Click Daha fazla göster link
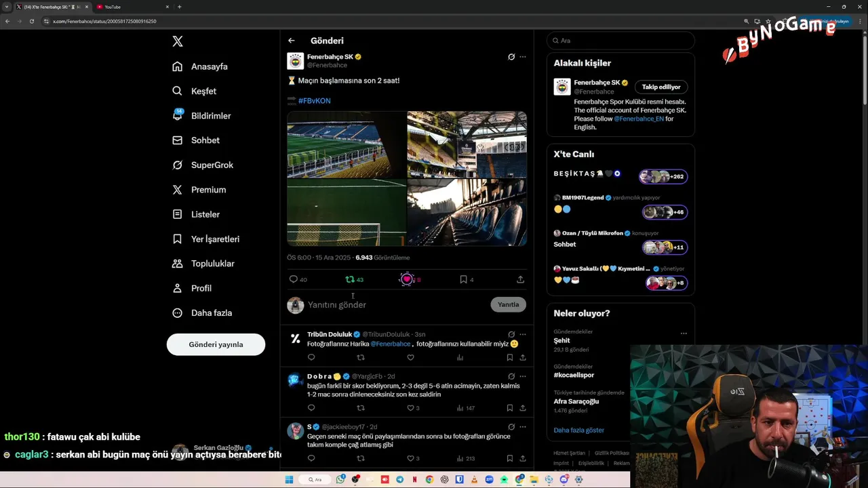This screenshot has height=488, width=868. pos(578,430)
